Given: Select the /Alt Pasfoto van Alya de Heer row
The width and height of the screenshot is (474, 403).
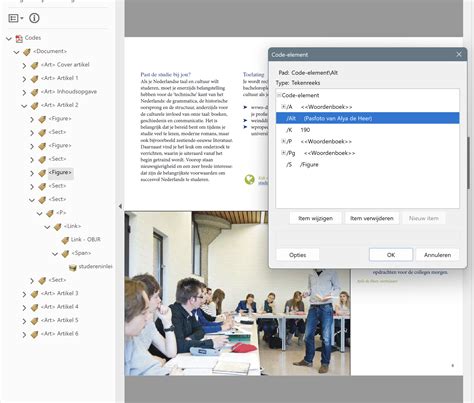Looking at the screenshot, I should pyautogui.click(x=367, y=118).
